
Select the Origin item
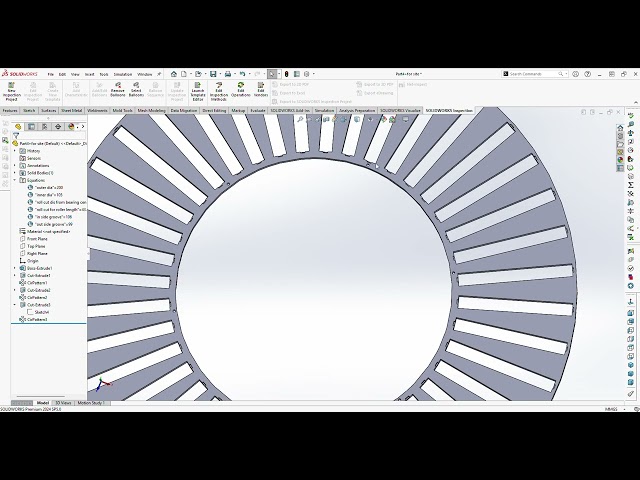(x=29, y=261)
